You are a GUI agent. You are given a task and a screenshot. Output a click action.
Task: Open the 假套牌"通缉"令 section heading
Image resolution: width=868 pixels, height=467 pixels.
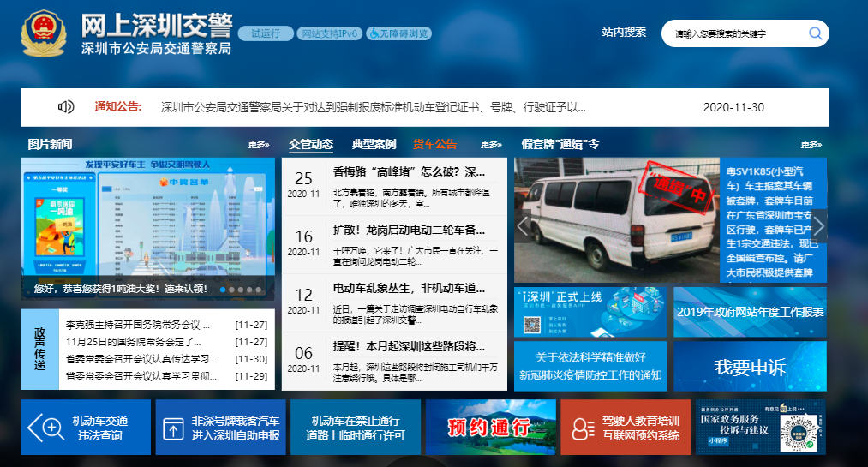click(x=560, y=145)
